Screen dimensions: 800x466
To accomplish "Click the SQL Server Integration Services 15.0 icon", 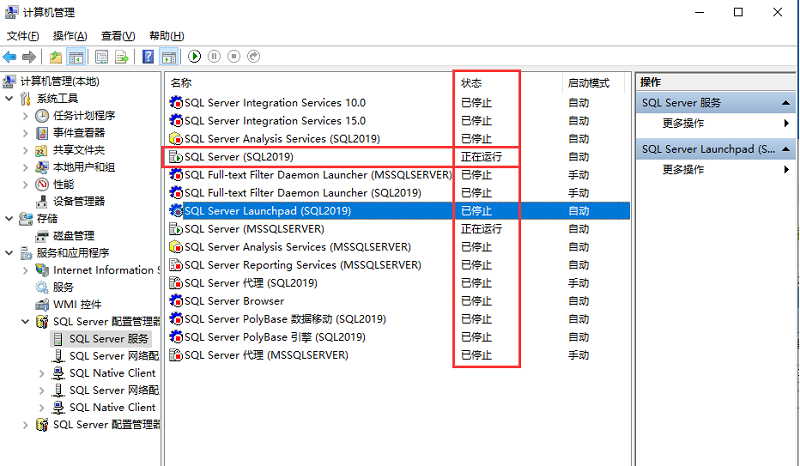I will tap(176, 120).
